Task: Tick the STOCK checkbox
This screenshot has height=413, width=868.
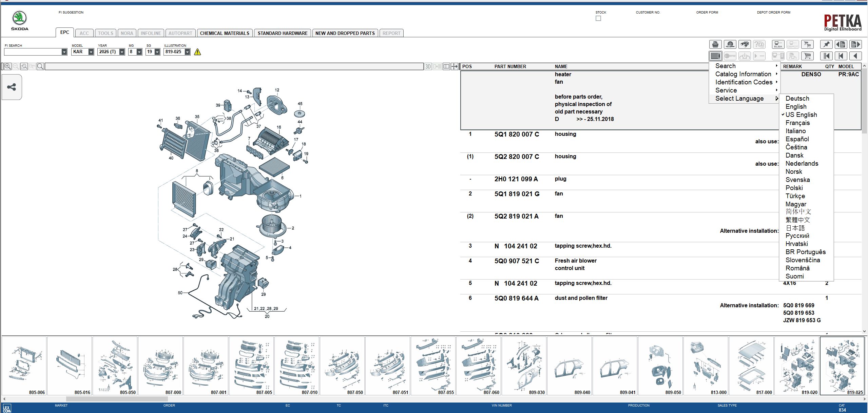Action: click(598, 18)
